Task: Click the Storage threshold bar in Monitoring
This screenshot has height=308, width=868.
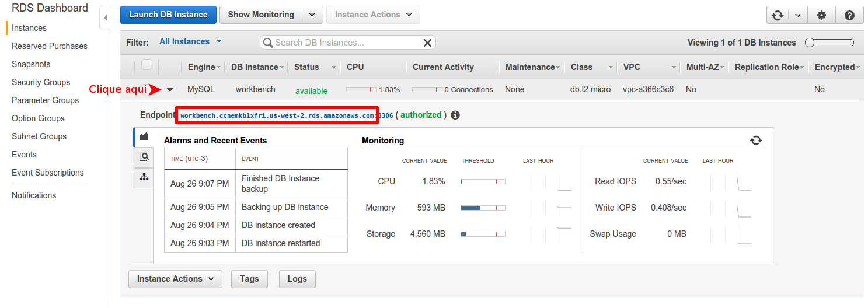Action: (483, 234)
